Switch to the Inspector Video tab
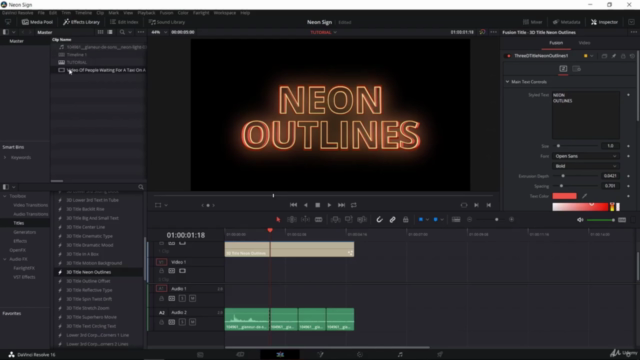The width and height of the screenshot is (640, 360). (x=584, y=43)
